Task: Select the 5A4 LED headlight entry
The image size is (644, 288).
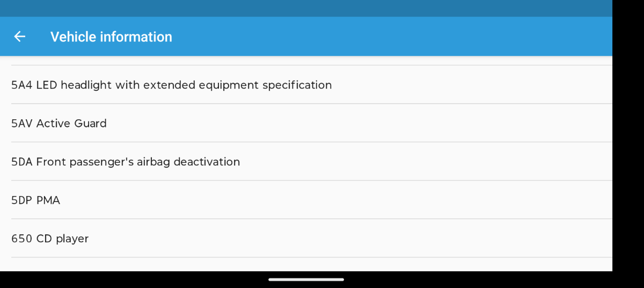Action: pyautogui.click(x=306, y=85)
